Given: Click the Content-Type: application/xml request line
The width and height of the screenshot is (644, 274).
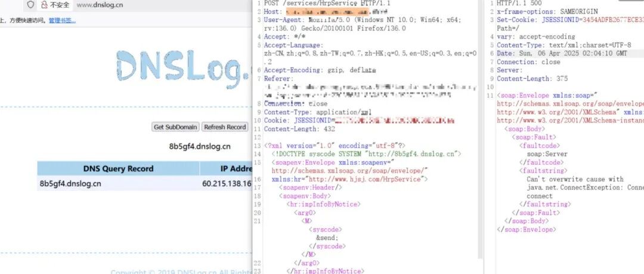Looking at the screenshot, I should pos(317,112).
